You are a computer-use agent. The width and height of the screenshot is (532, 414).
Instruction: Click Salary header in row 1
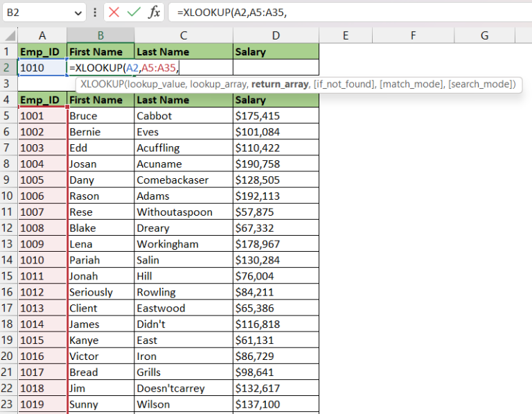coord(276,51)
